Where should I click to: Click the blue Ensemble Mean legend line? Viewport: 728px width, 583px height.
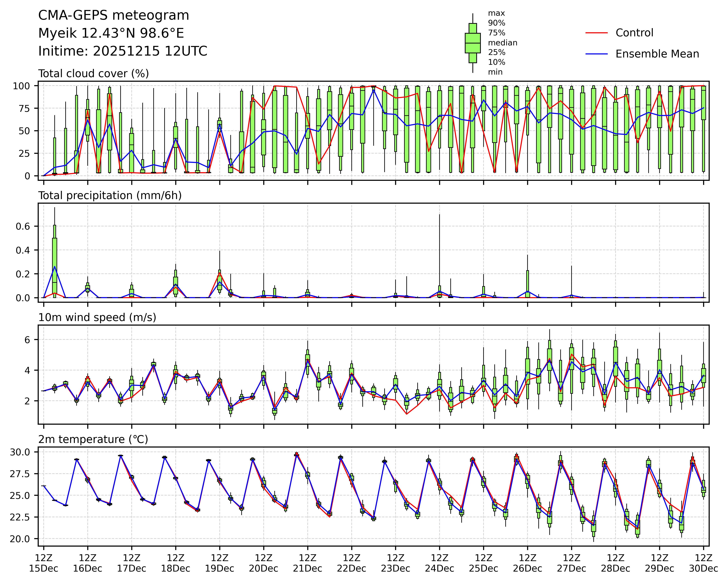(596, 54)
